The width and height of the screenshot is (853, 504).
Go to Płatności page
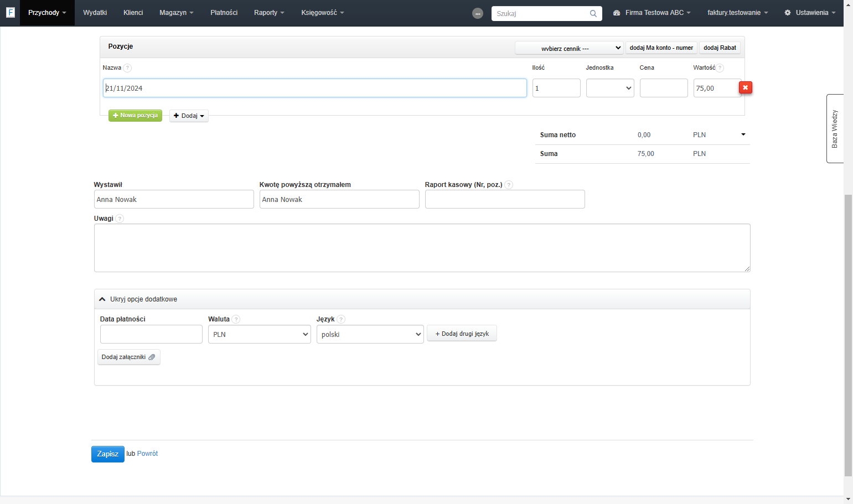[x=224, y=13]
